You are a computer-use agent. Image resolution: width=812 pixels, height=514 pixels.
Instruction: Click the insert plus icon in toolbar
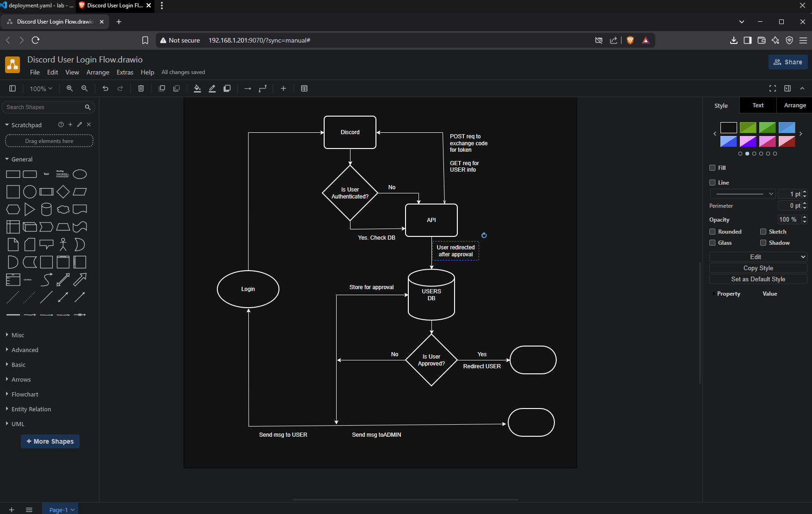[x=283, y=88]
